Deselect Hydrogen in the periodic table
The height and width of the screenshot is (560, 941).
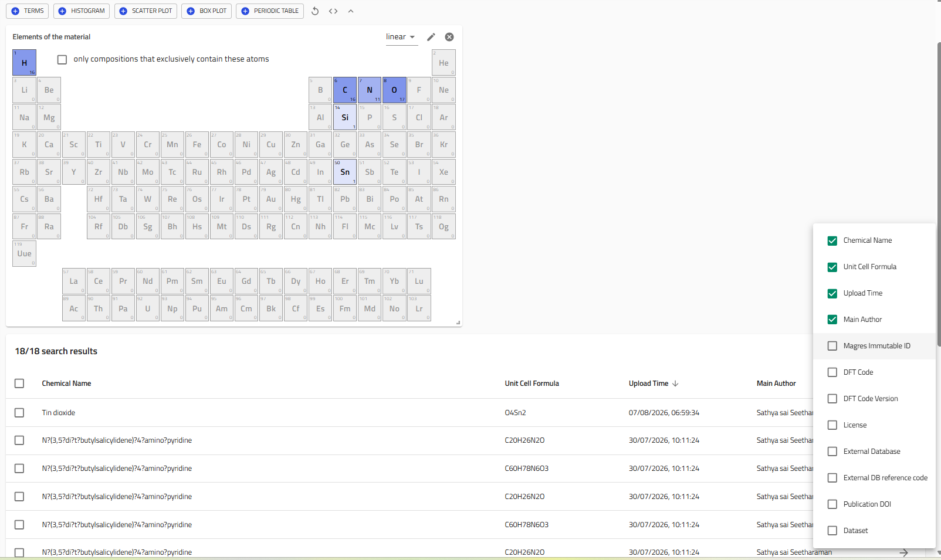click(24, 63)
